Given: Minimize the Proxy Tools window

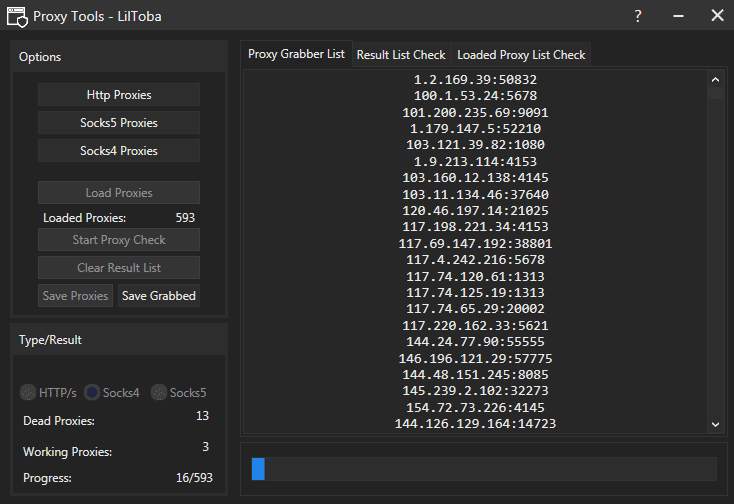Looking at the screenshot, I should [678, 16].
